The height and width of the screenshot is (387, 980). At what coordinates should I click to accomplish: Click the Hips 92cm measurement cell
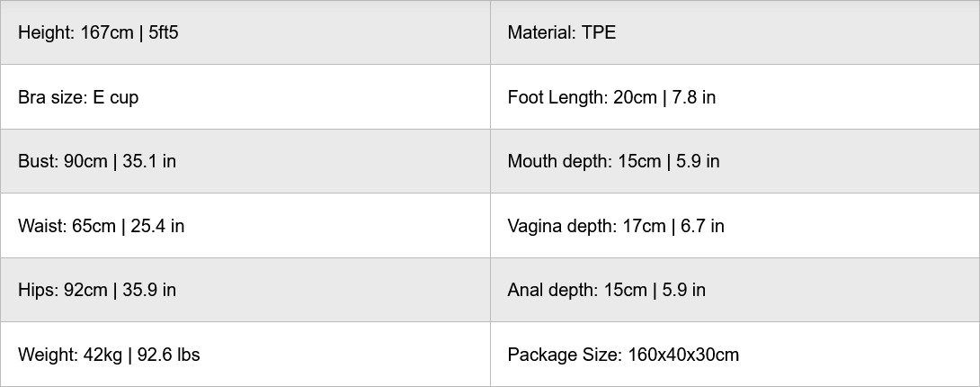[245, 290]
